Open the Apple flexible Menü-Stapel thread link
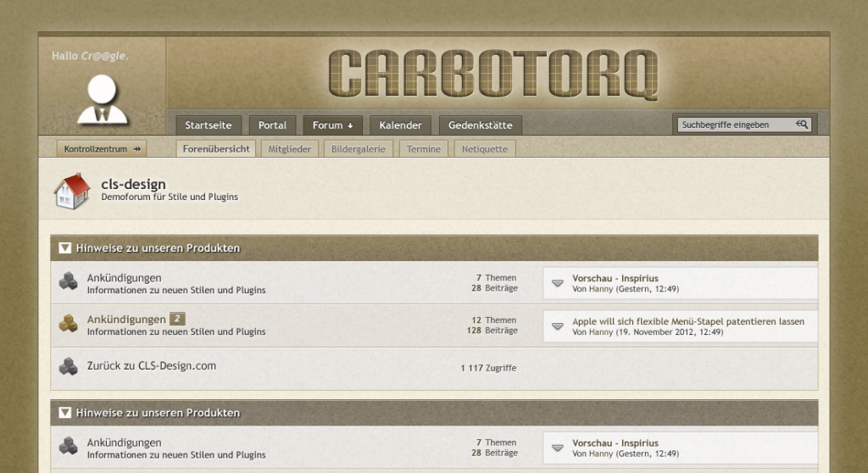868x473 pixels. coord(688,321)
